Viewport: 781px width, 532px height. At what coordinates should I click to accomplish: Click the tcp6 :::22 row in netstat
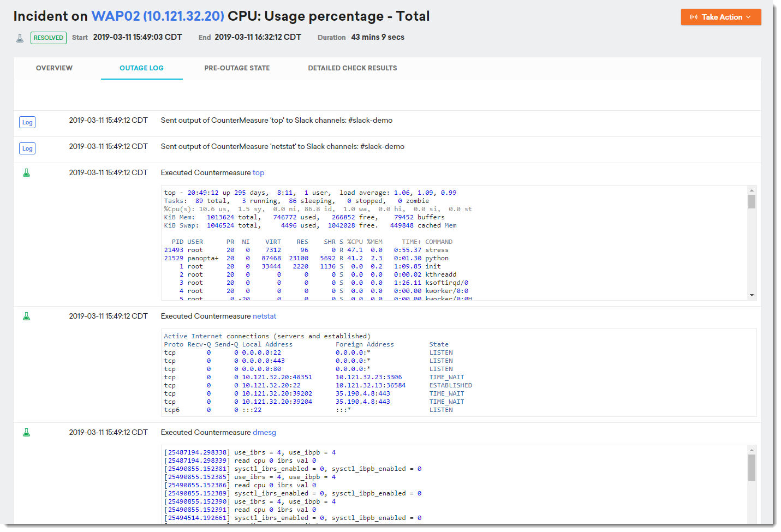[308, 410]
